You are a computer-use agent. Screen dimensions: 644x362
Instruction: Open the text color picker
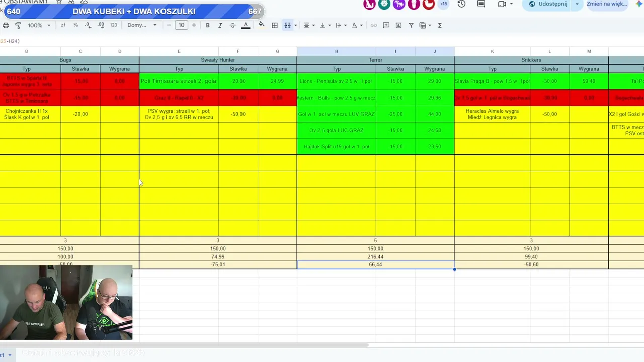pyautogui.click(x=246, y=25)
